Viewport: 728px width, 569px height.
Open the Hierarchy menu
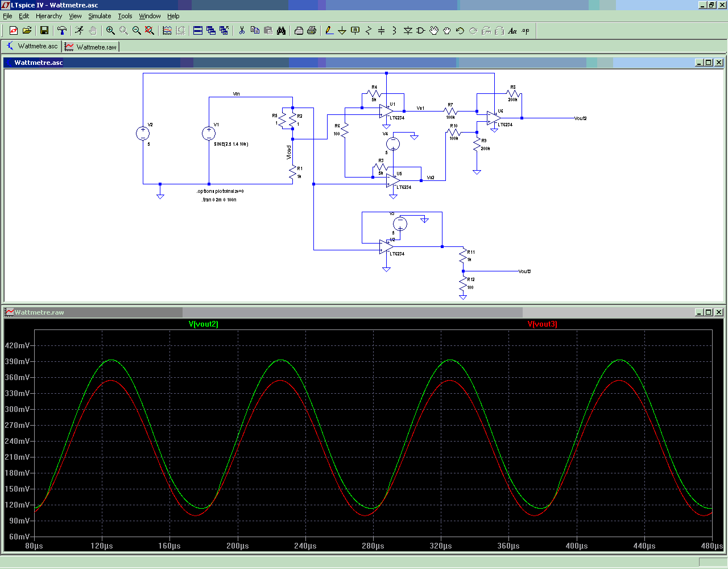coord(49,16)
